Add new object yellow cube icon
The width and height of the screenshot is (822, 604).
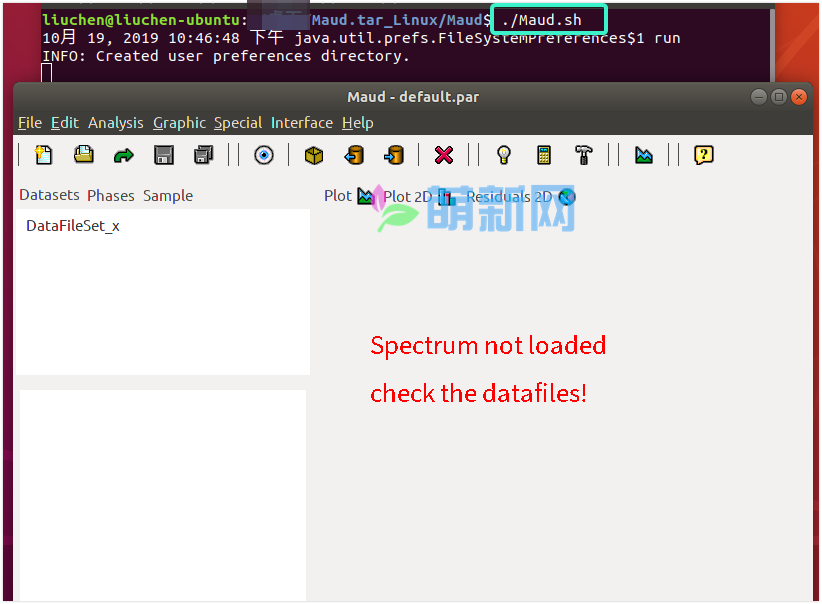point(314,156)
